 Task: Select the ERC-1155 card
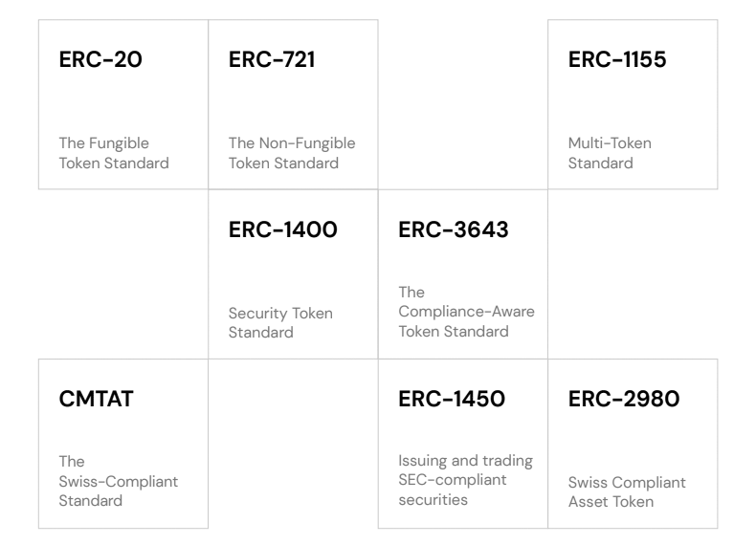633,104
